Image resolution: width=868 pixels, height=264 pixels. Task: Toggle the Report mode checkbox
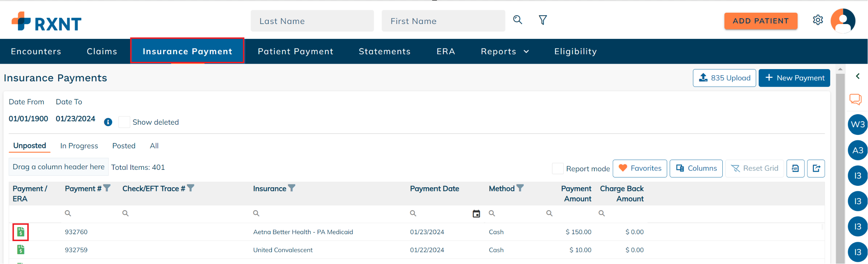[557, 169]
